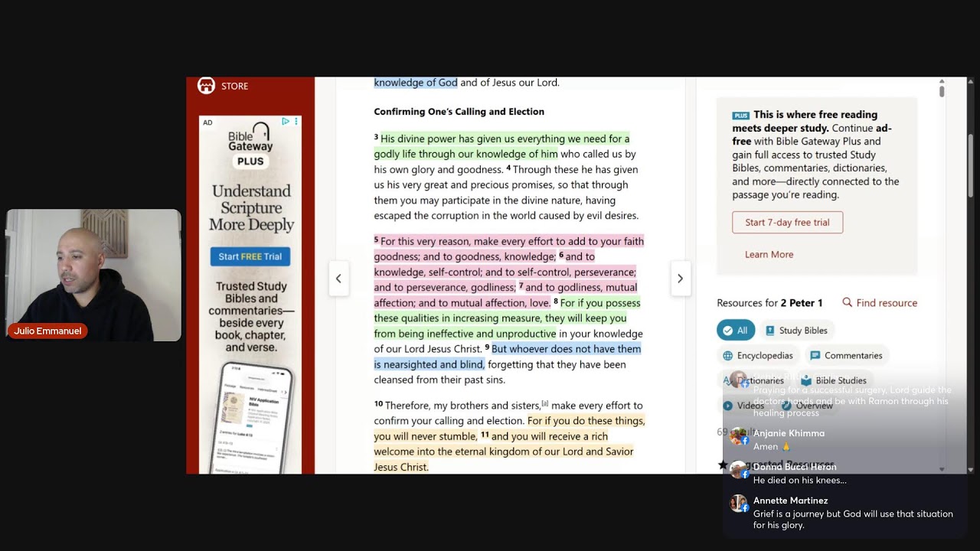Viewport: 980px width, 551px height.
Task: Click chat message 'He died on his knees...'
Action: click(800, 481)
